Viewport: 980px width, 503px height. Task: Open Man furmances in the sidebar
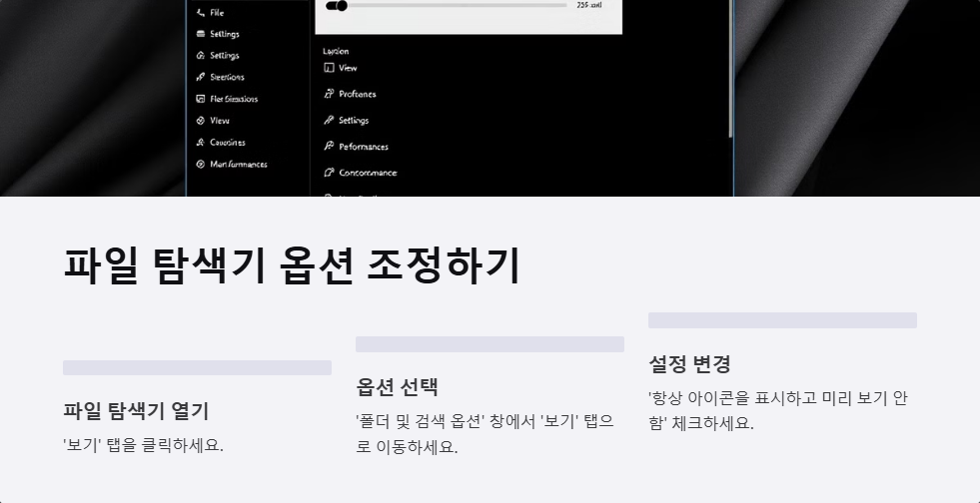tap(239, 164)
